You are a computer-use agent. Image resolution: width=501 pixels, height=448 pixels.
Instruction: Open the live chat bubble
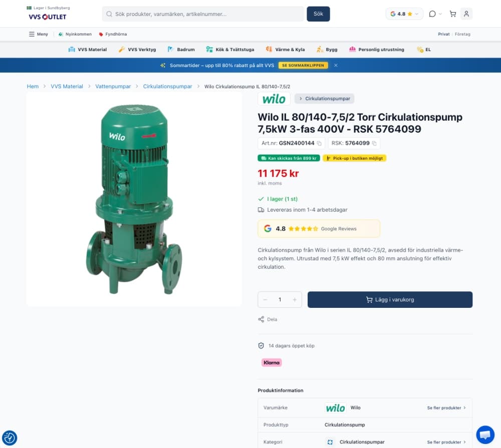[x=485, y=434]
